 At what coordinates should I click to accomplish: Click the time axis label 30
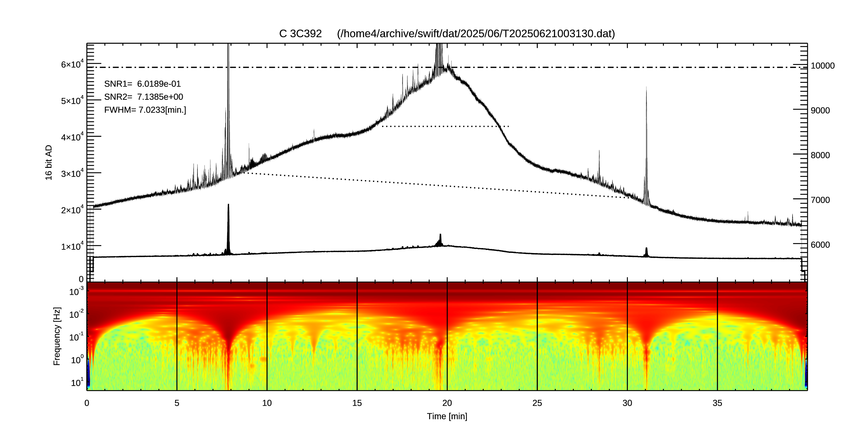coord(627,403)
